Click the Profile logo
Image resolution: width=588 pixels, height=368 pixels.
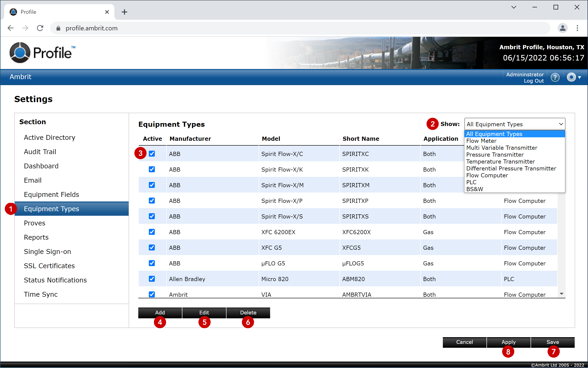(42, 53)
